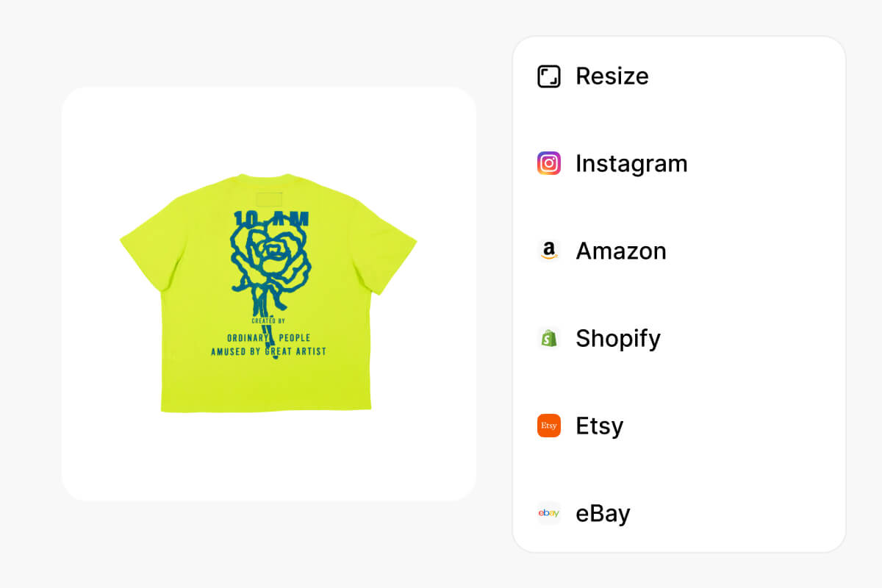Viewport: 882px width, 588px height.
Task: Click the "Ordinary People" text line on shirt
Action: click(x=268, y=338)
